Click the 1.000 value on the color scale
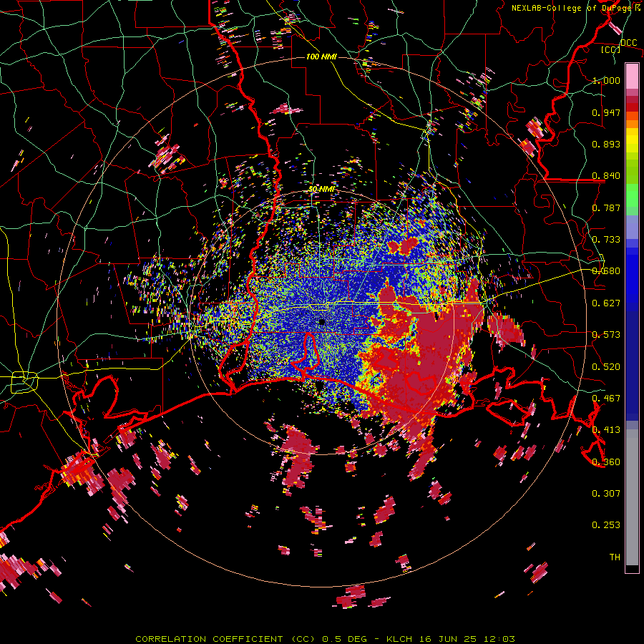 pyautogui.click(x=606, y=80)
